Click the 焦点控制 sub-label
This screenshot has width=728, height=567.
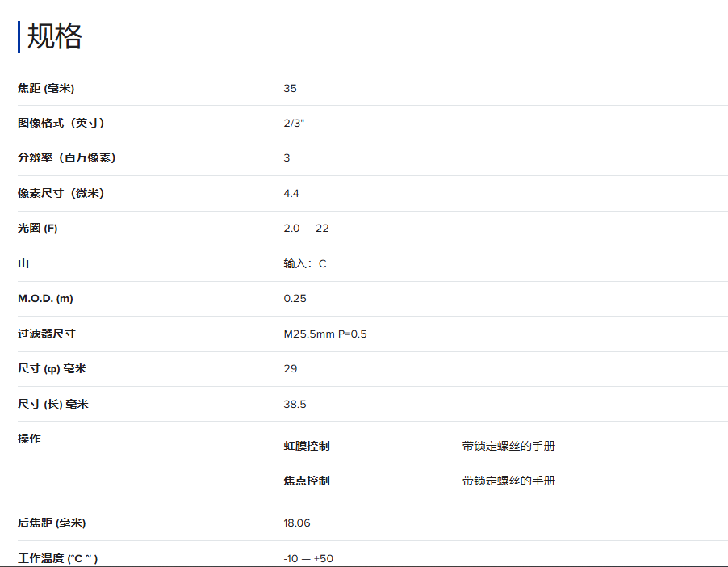307,481
